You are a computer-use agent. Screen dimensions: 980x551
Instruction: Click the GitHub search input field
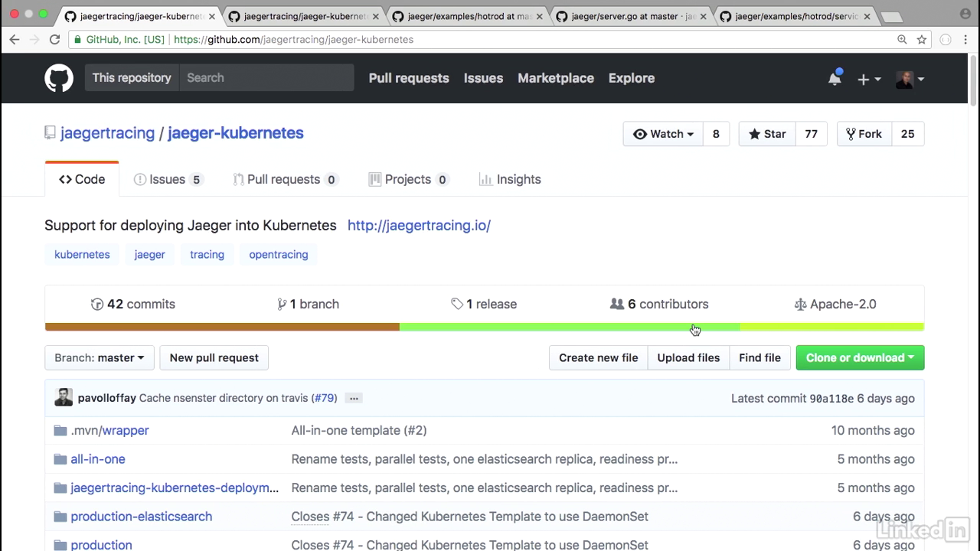click(267, 78)
